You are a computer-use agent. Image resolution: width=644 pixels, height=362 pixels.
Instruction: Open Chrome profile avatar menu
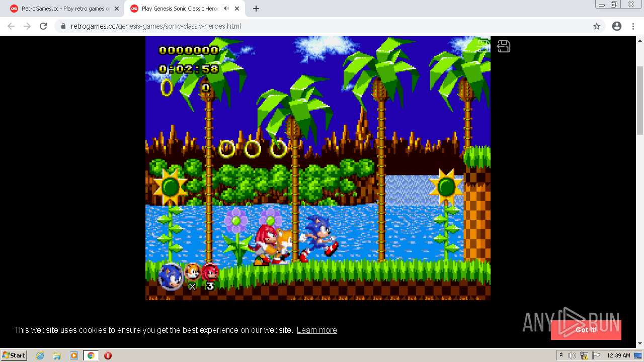coord(617,26)
